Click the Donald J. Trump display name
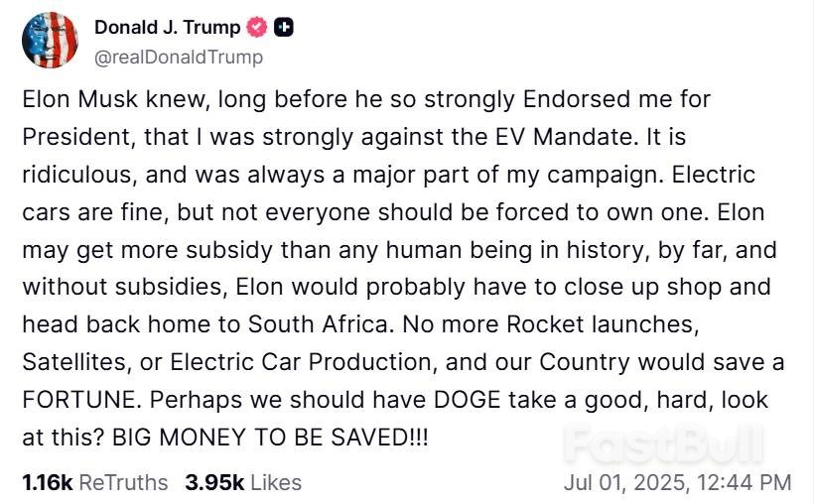Viewport: 814px width, 504px height. pyautogui.click(x=167, y=28)
